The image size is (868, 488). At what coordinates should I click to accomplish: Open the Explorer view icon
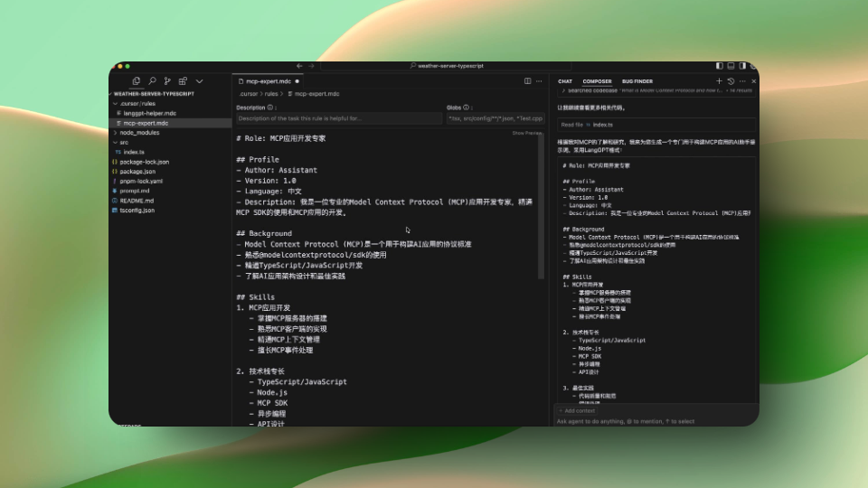137,81
